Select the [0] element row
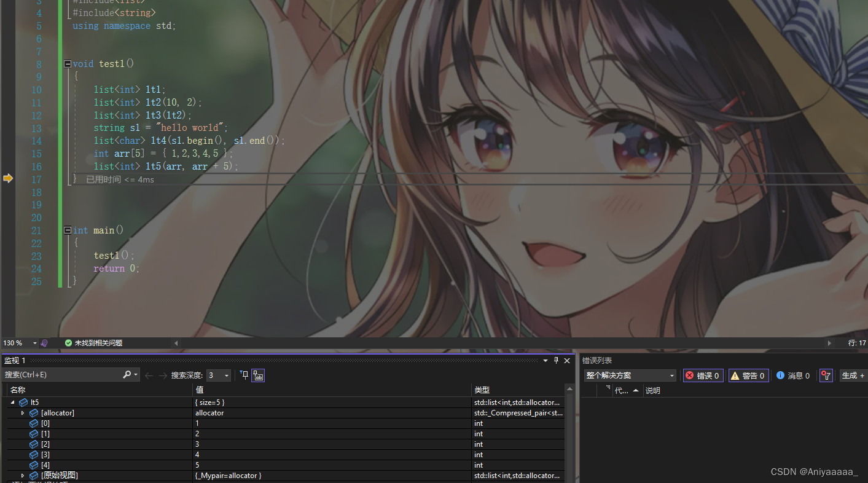 286,423
